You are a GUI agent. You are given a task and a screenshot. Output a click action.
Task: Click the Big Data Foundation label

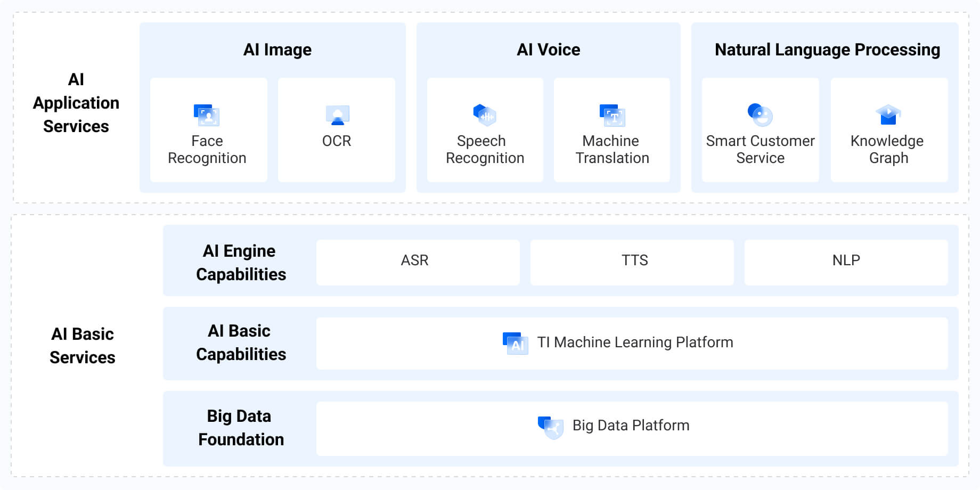[241, 428]
